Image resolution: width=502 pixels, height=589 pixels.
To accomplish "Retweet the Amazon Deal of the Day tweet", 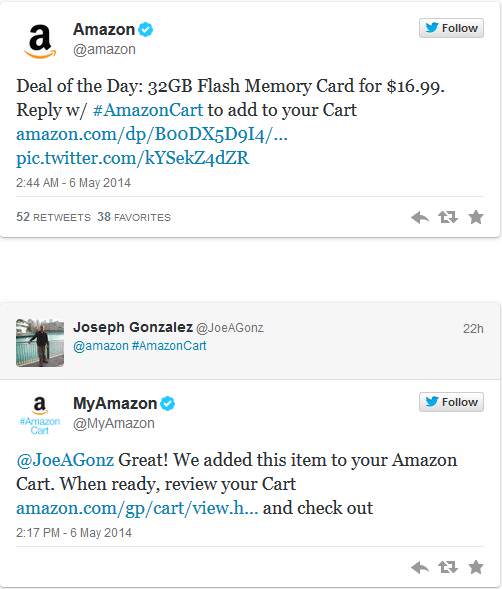I will point(448,217).
